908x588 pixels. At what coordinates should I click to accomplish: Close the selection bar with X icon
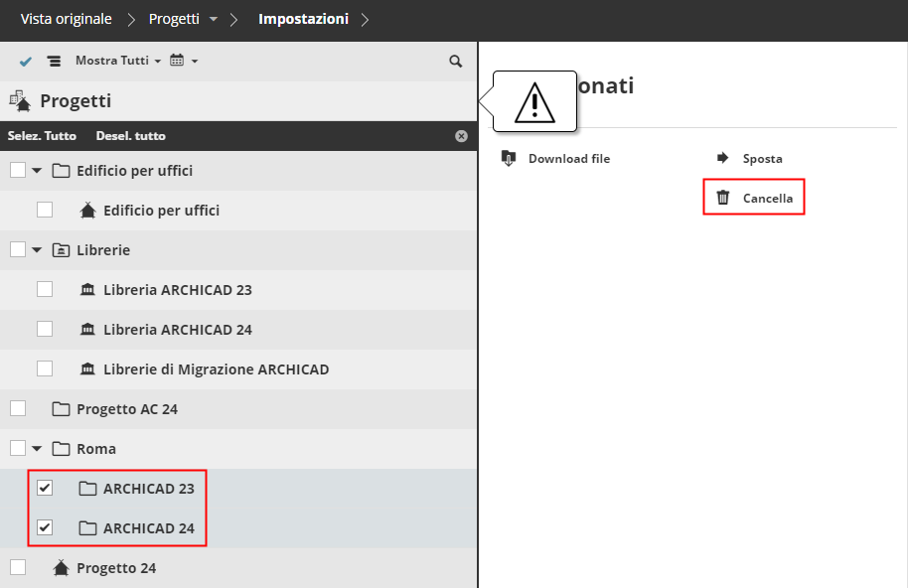pos(461,136)
